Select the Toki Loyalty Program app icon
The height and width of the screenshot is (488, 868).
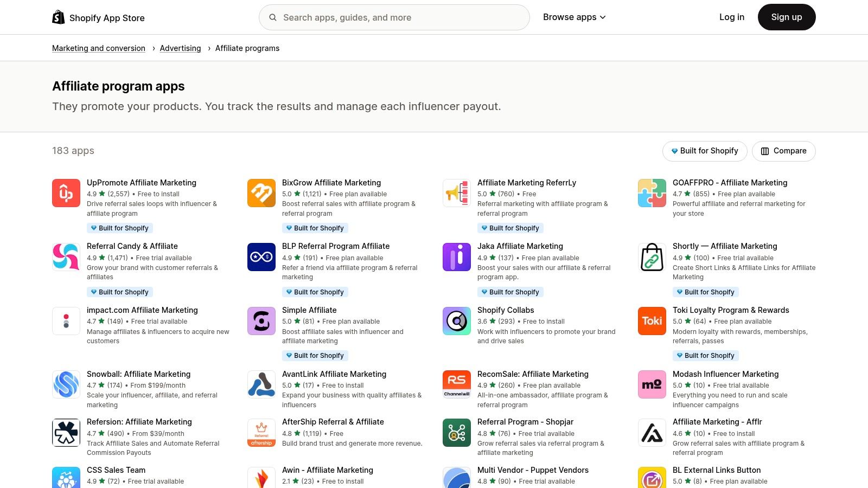(x=652, y=320)
